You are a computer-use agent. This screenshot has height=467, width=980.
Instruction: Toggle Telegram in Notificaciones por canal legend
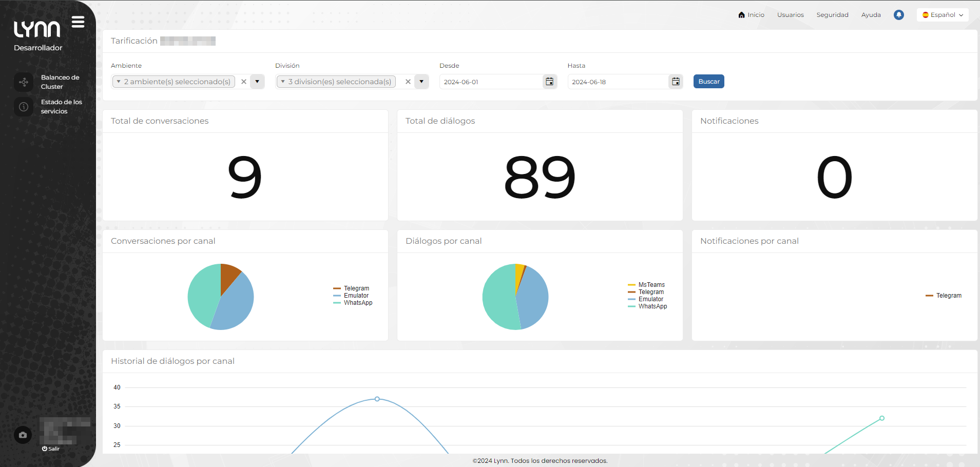[948, 296]
